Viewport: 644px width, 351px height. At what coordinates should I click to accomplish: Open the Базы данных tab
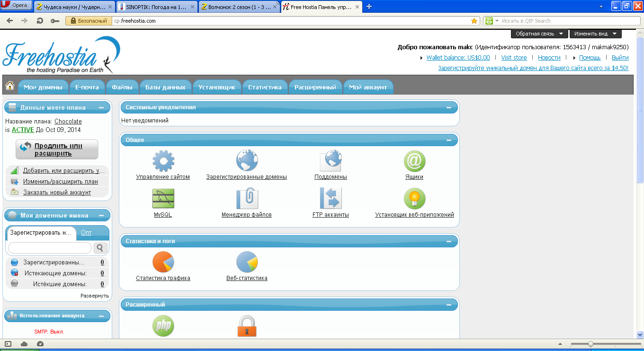[166, 87]
